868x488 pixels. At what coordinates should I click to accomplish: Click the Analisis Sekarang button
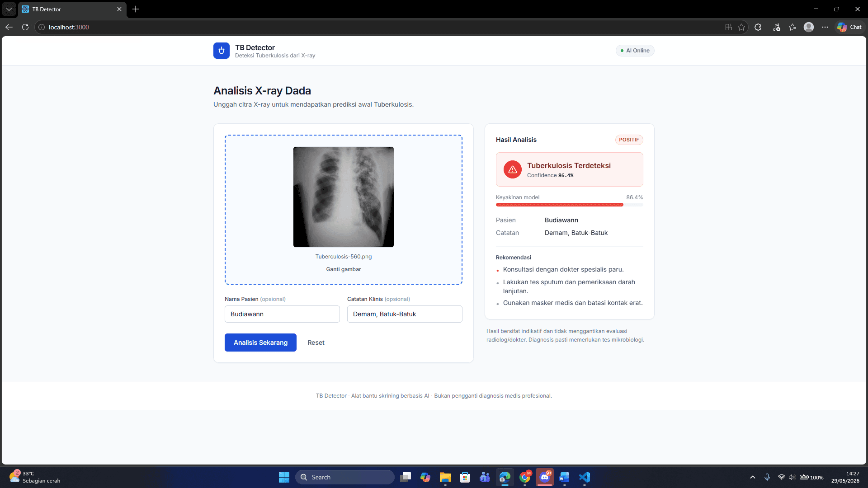pyautogui.click(x=260, y=343)
